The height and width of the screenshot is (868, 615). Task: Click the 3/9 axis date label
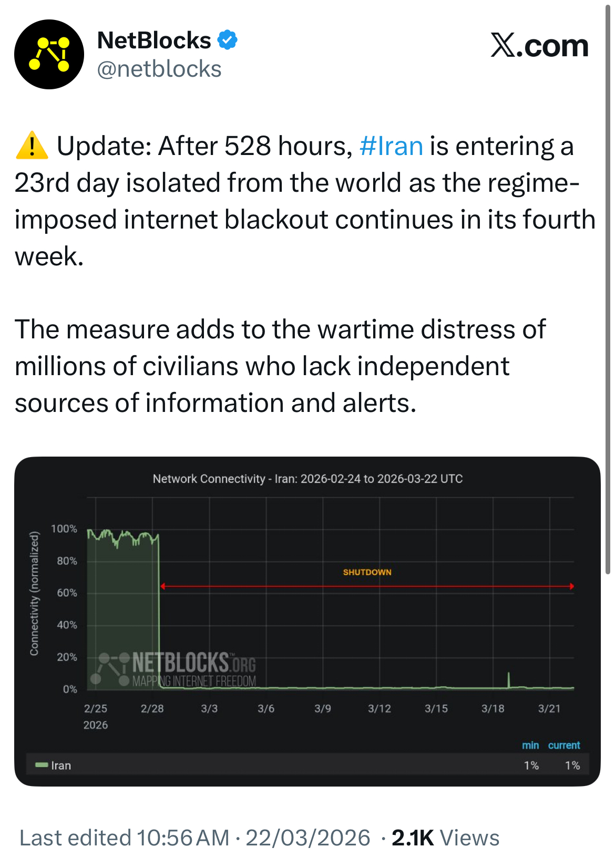[322, 708]
